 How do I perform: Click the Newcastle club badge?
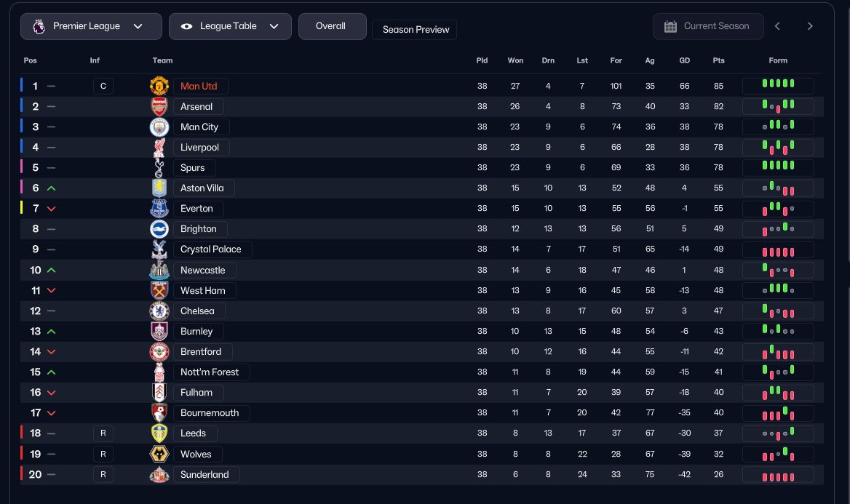pos(159,270)
